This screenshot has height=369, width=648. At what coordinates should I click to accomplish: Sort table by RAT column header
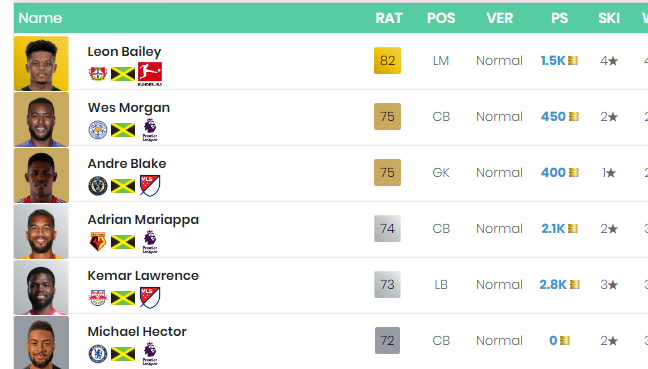pyautogui.click(x=388, y=18)
